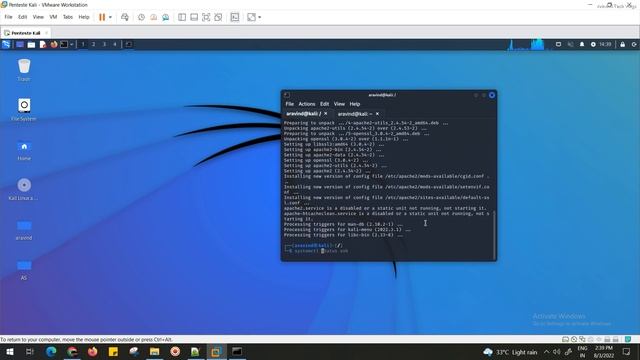The width and height of the screenshot is (640, 360).
Task: Launch Firefox from the Kali panel
Action: pos(53,44)
